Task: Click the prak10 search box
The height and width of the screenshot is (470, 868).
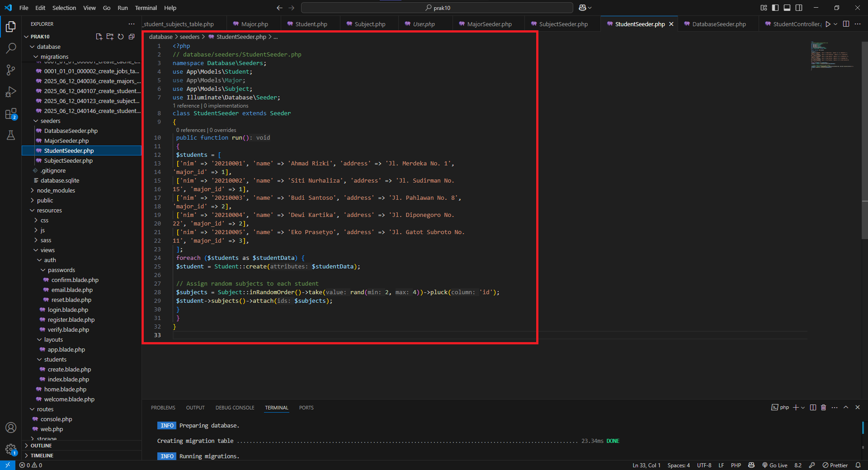Action: (x=435, y=8)
